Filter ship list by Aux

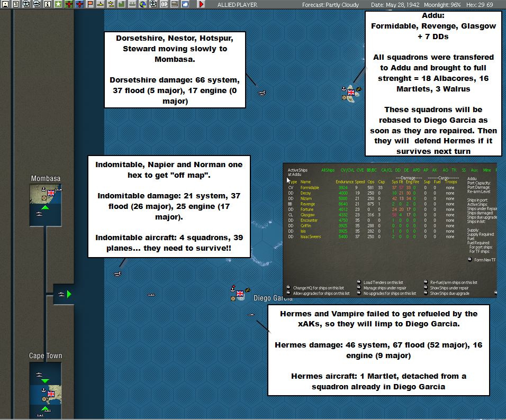tap(474, 170)
